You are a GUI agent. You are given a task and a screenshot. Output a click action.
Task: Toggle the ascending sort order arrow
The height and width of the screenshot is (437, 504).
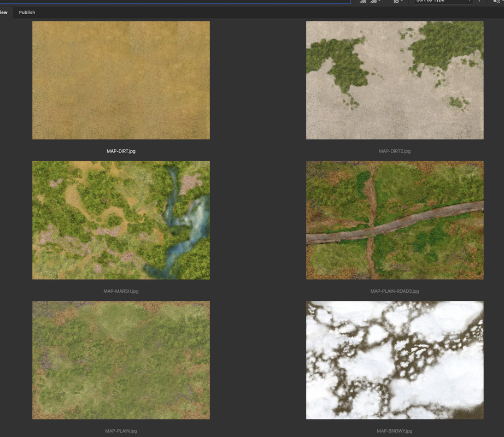(479, 1)
